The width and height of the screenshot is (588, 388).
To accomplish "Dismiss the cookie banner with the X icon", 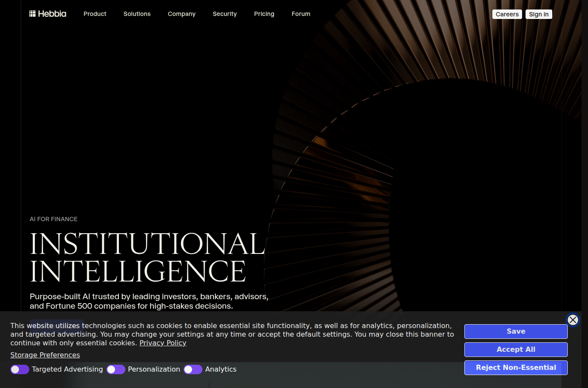I will coord(573,320).
